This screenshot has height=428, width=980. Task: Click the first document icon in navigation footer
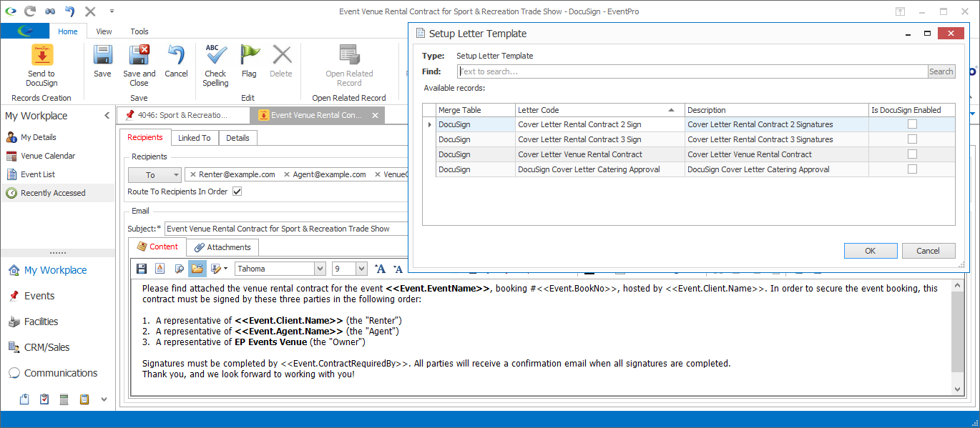[24, 399]
